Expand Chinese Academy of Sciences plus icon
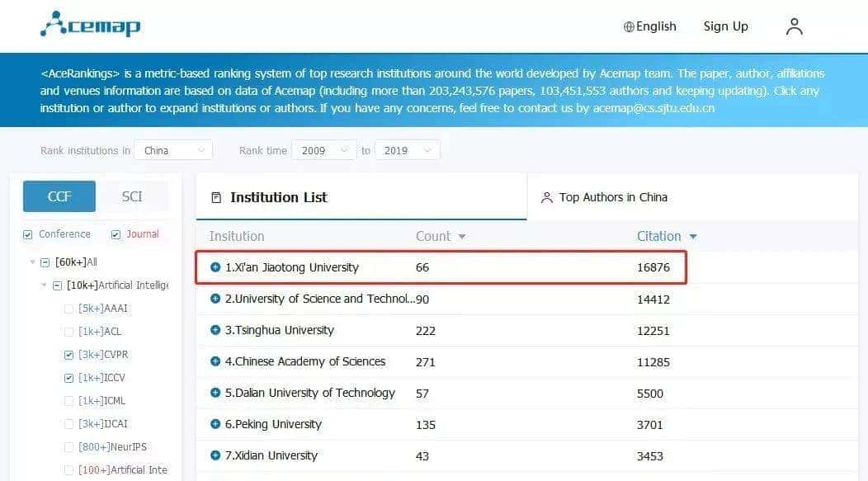 coord(215,361)
